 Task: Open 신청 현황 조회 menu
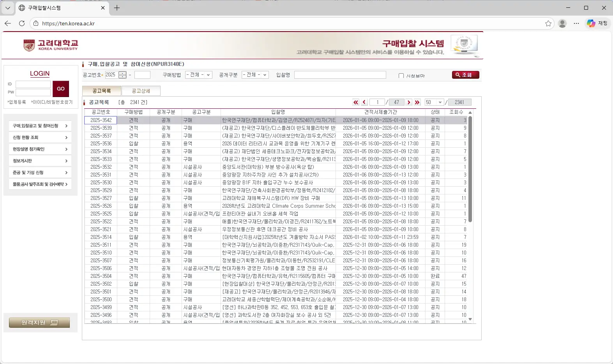click(x=40, y=138)
